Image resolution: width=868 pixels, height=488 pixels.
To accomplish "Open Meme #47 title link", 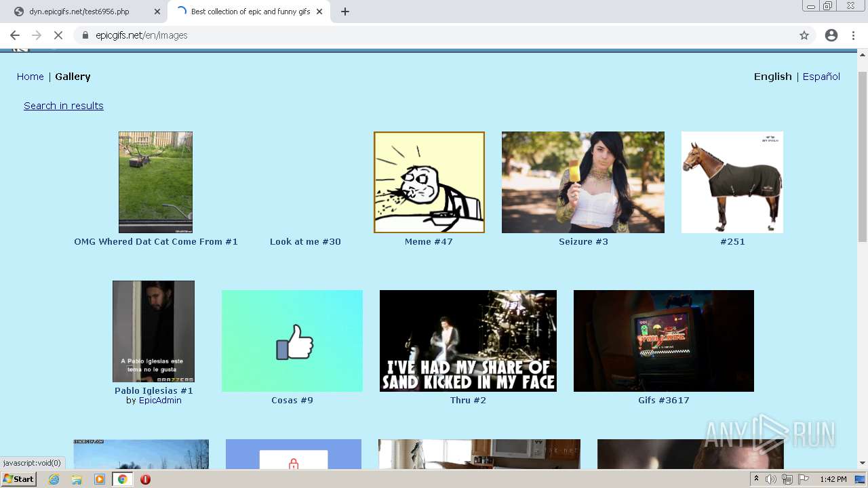I will [x=429, y=242].
